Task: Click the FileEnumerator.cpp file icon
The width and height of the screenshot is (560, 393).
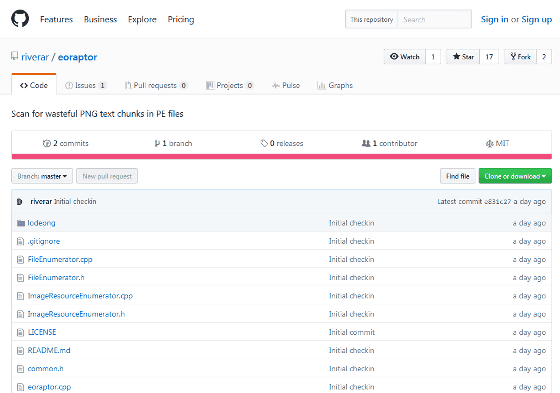Action: click(x=20, y=260)
